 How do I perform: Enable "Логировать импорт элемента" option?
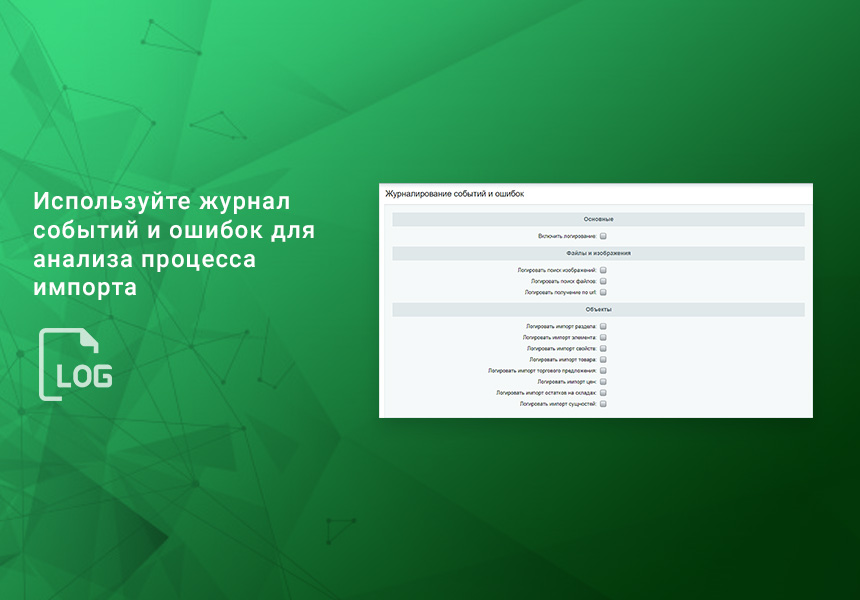(603, 338)
